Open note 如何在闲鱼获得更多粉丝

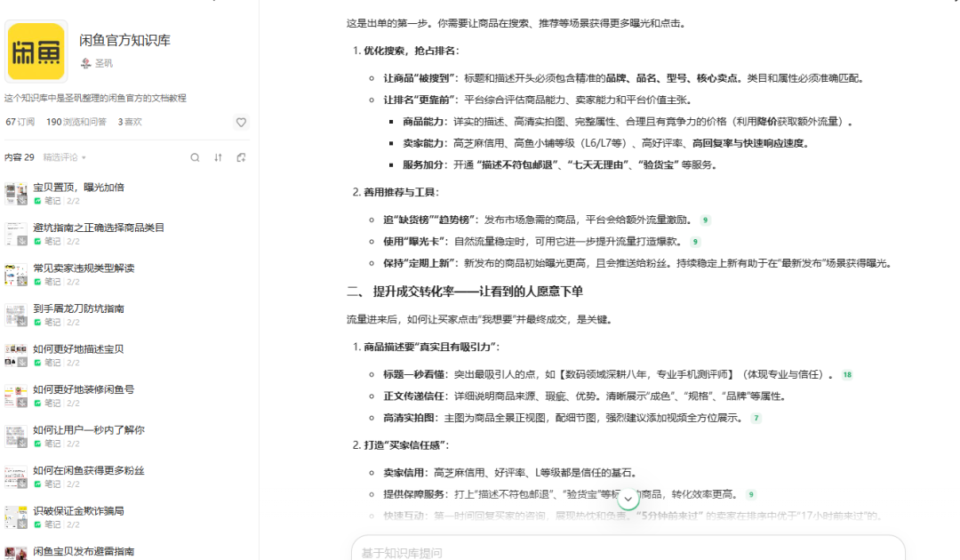pyautogui.click(x=89, y=470)
